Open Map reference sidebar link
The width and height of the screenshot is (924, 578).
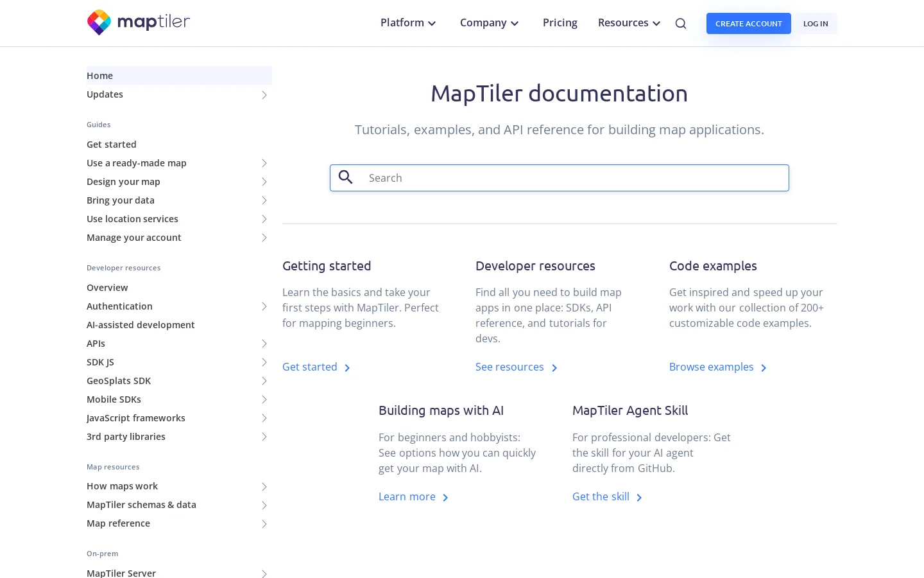[118, 523]
